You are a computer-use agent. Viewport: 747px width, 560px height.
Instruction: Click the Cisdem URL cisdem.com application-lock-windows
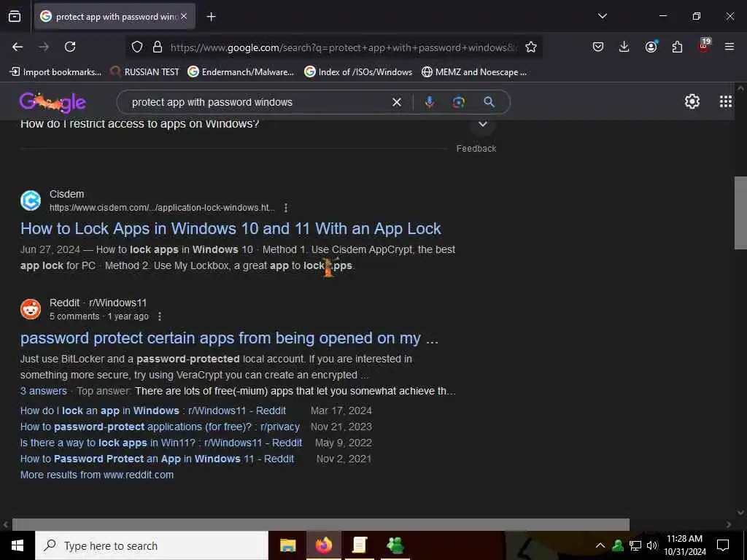(162, 208)
